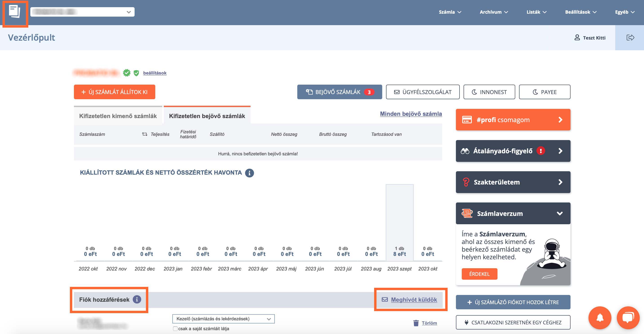Open the notification bell button

pos(600,318)
